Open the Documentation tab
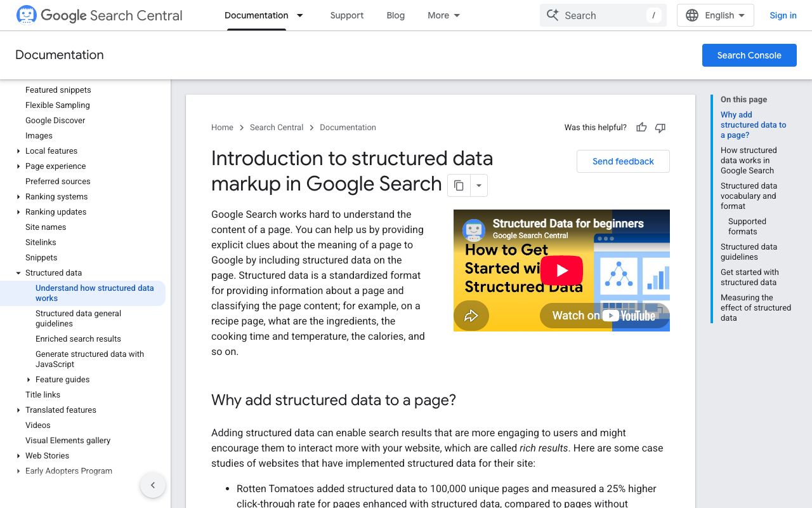Screen dimensions: 812x508 pos(256,15)
